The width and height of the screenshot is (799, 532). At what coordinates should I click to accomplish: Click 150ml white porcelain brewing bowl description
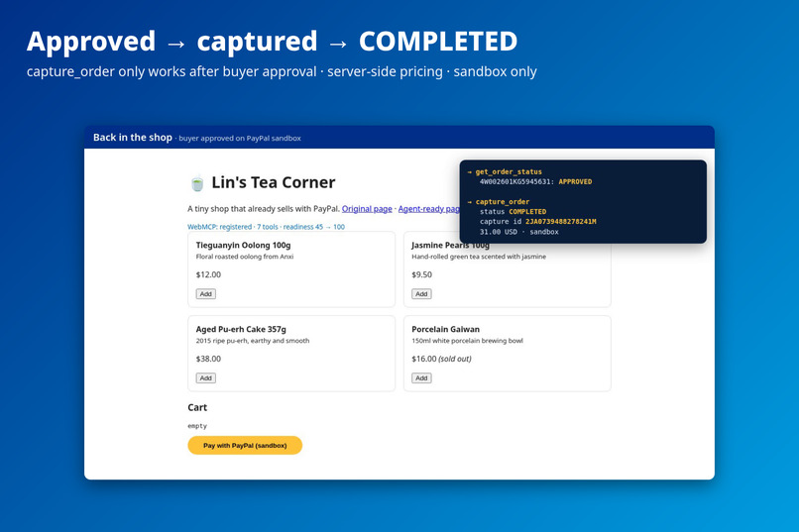click(x=467, y=341)
